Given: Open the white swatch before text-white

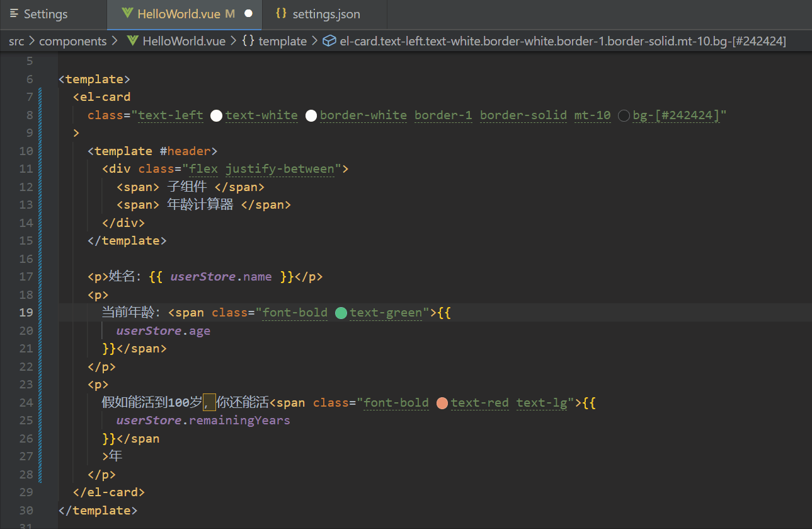Looking at the screenshot, I should coord(216,115).
